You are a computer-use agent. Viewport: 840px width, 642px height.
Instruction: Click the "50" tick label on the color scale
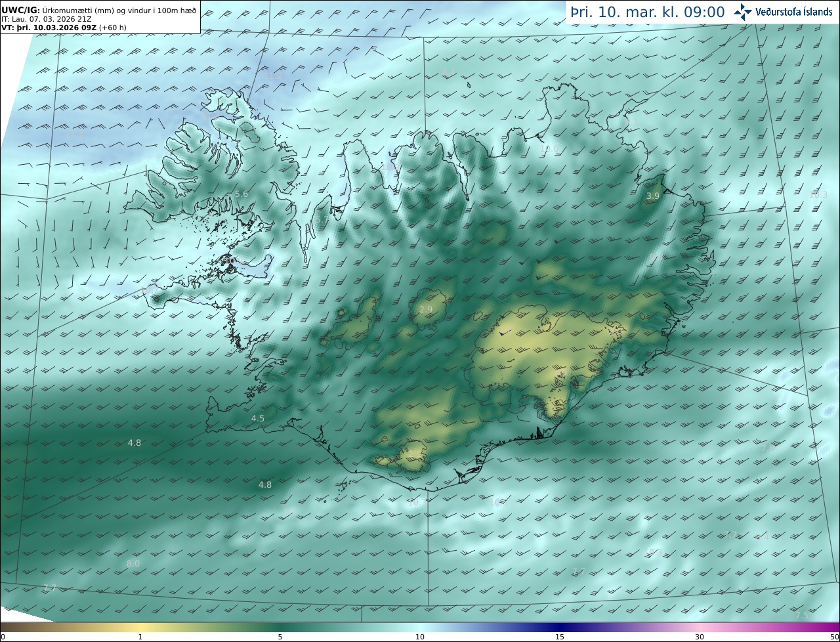point(835,637)
